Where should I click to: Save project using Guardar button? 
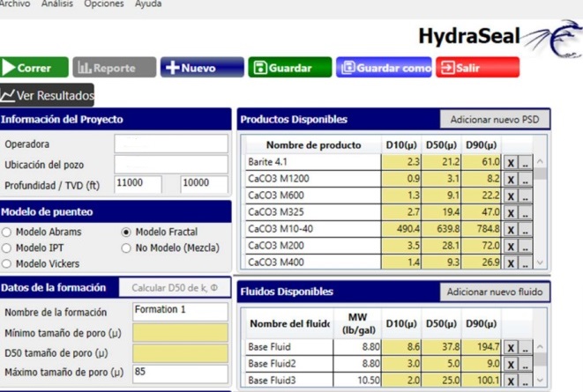(289, 68)
